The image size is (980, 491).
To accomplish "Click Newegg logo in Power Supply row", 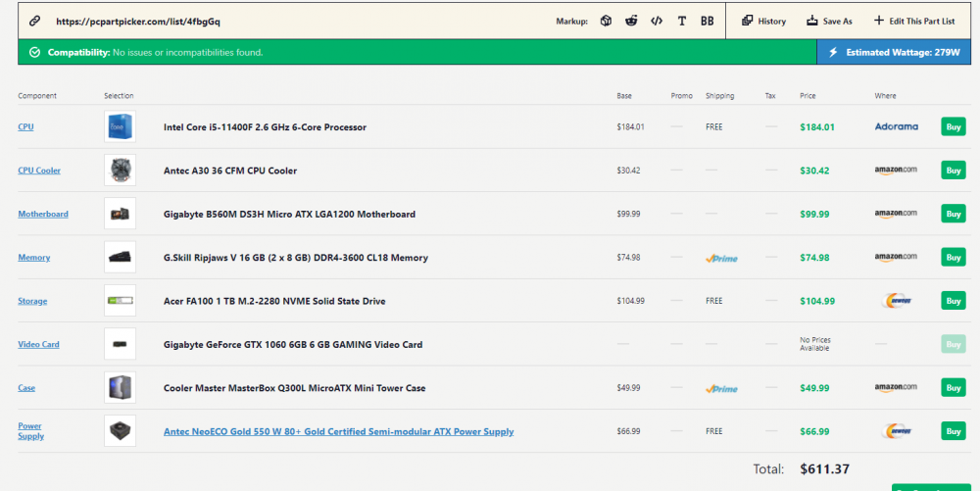I will coord(897,431).
